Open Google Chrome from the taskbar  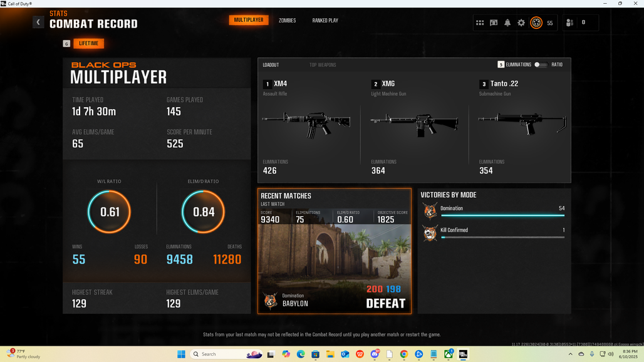(403, 354)
